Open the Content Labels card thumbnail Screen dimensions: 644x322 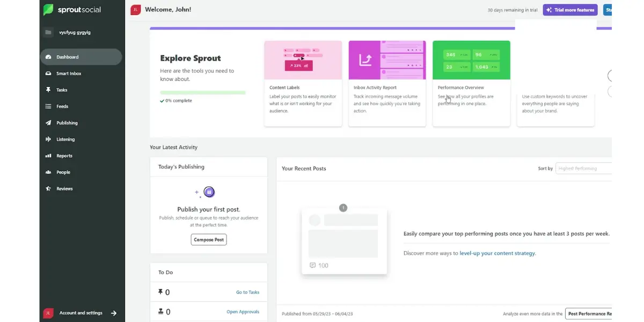(x=303, y=60)
